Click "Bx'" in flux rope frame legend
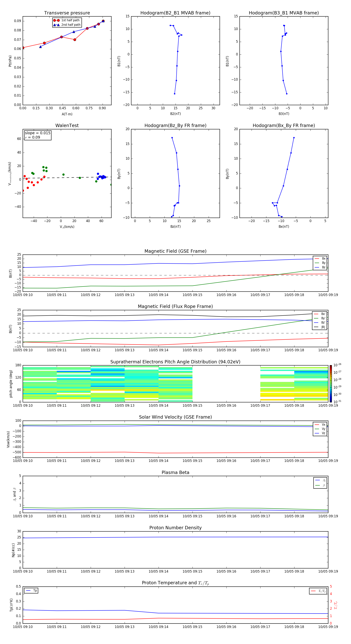The height and width of the screenshot is (644, 351). pos(323,314)
